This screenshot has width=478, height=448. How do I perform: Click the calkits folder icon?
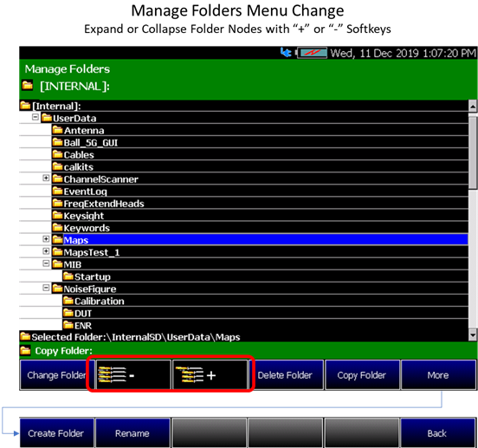57,166
